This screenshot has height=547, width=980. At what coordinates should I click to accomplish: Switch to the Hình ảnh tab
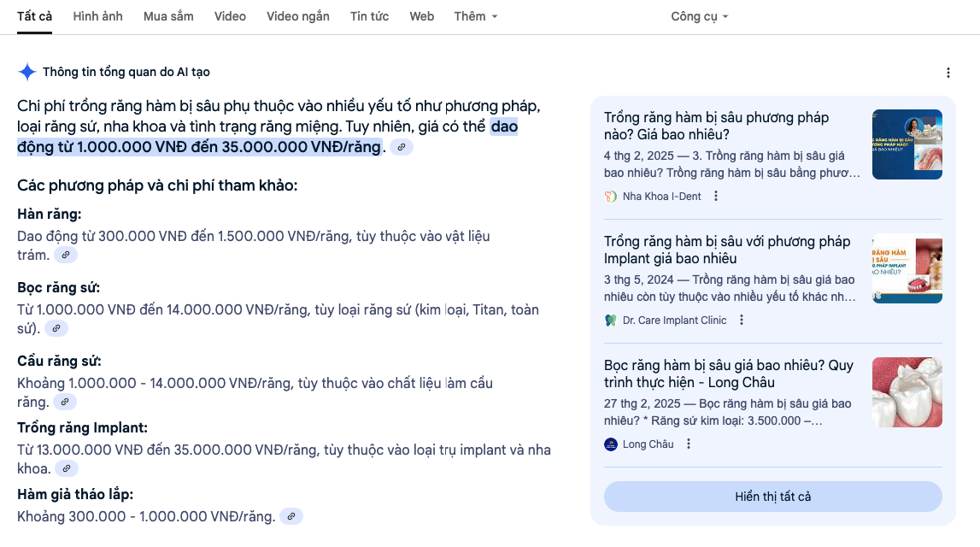[97, 17]
